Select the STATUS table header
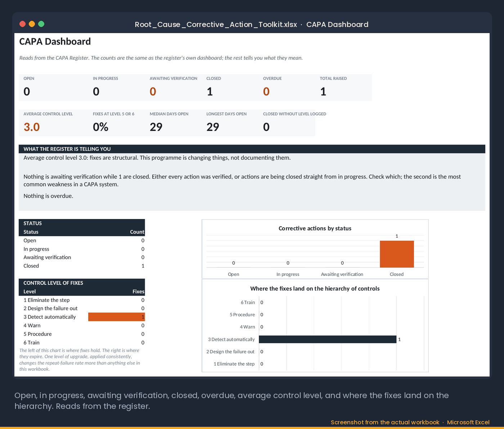The image size is (504, 429). coord(82,223)
